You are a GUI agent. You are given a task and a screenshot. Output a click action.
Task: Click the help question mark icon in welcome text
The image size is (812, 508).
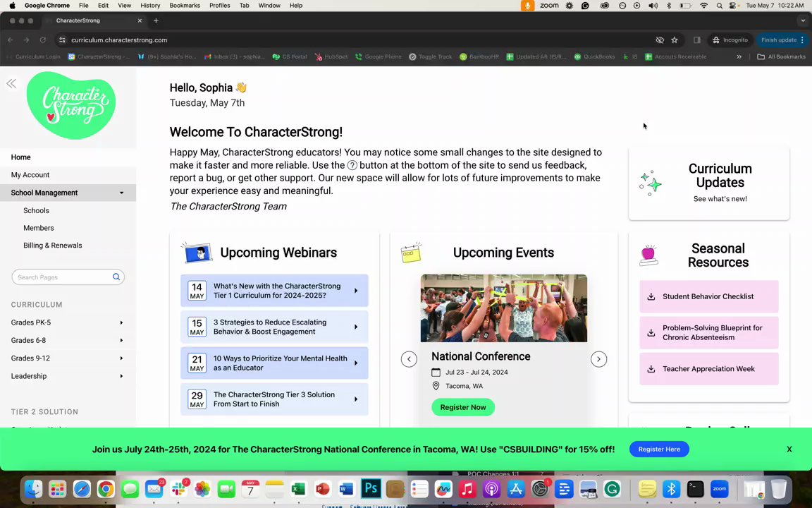352,165
